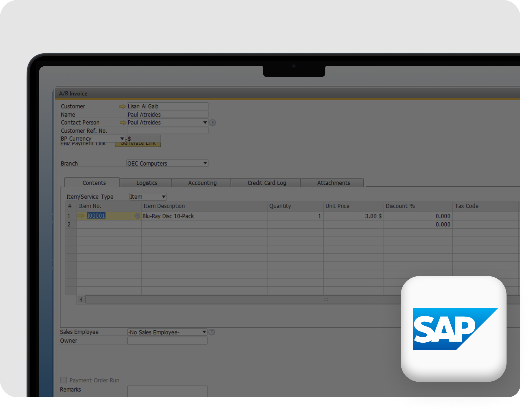Click the link arrow next to item I00001
The width and height of the screenshot is (532, 414).
point(81,216)
